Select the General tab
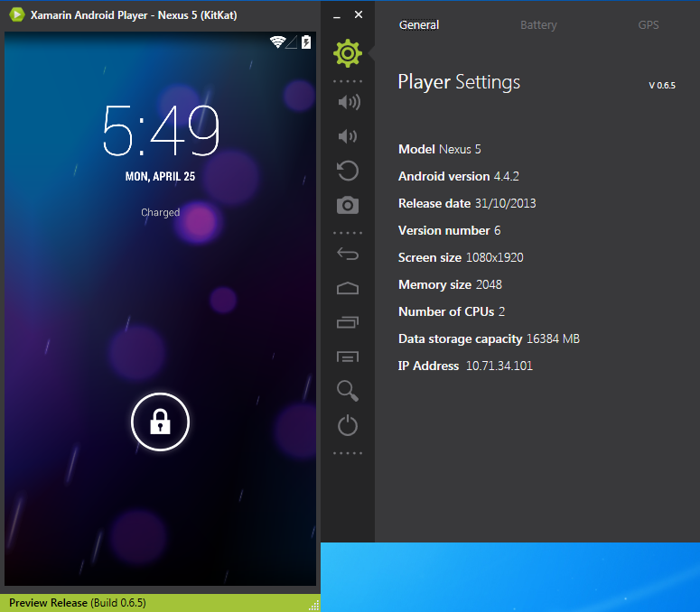The image size is (700, 612). coord(419,25)
